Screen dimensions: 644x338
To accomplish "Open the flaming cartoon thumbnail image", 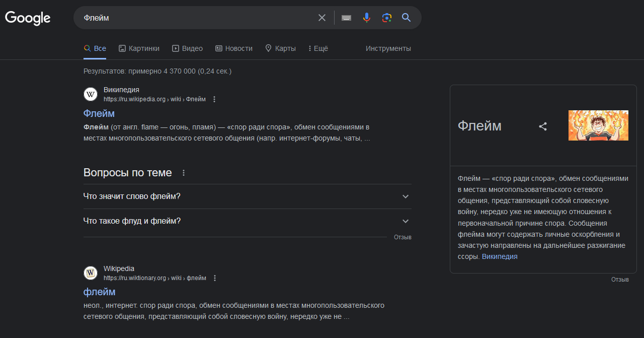I will tap(598, 125).
